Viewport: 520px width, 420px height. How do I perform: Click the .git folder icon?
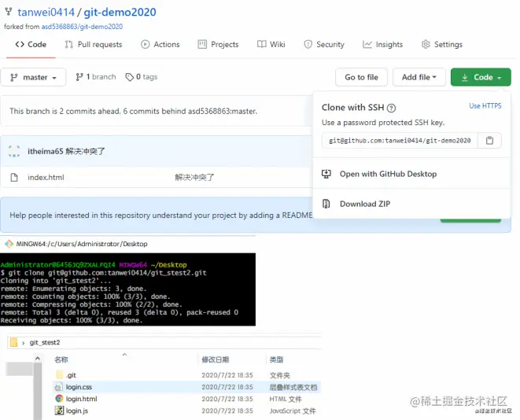click(59, 375)
